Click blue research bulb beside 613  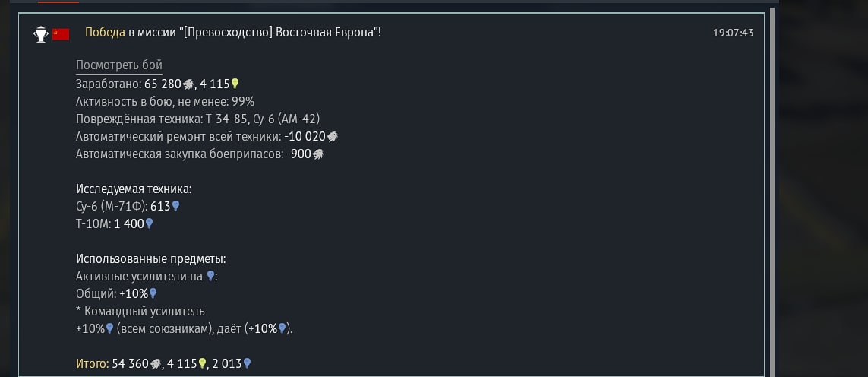point(176,206)
